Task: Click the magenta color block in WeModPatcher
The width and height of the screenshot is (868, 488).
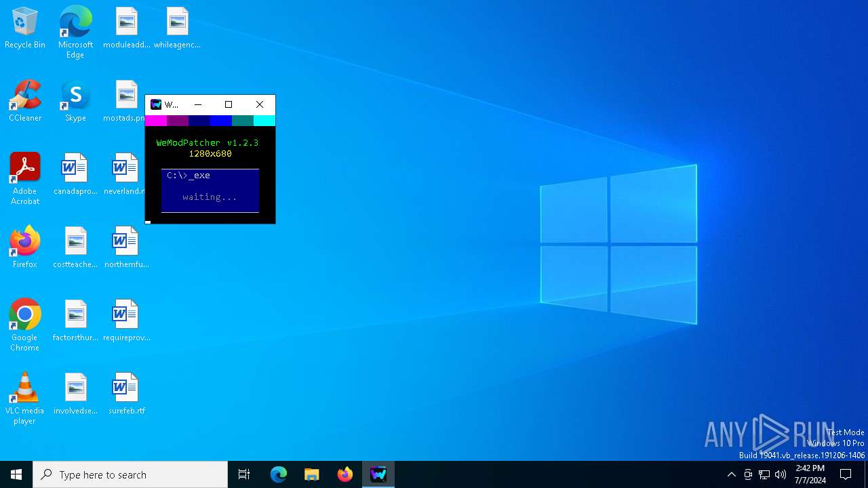Action: 156,121
